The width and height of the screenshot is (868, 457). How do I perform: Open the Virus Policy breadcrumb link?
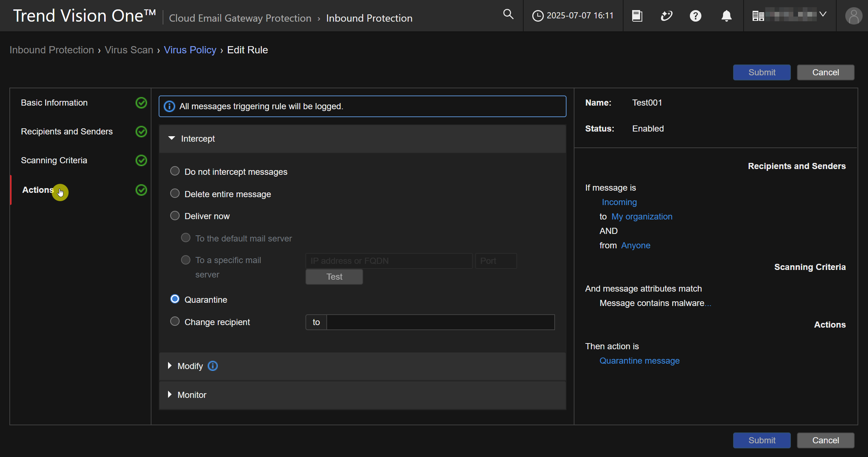[190, 50]
